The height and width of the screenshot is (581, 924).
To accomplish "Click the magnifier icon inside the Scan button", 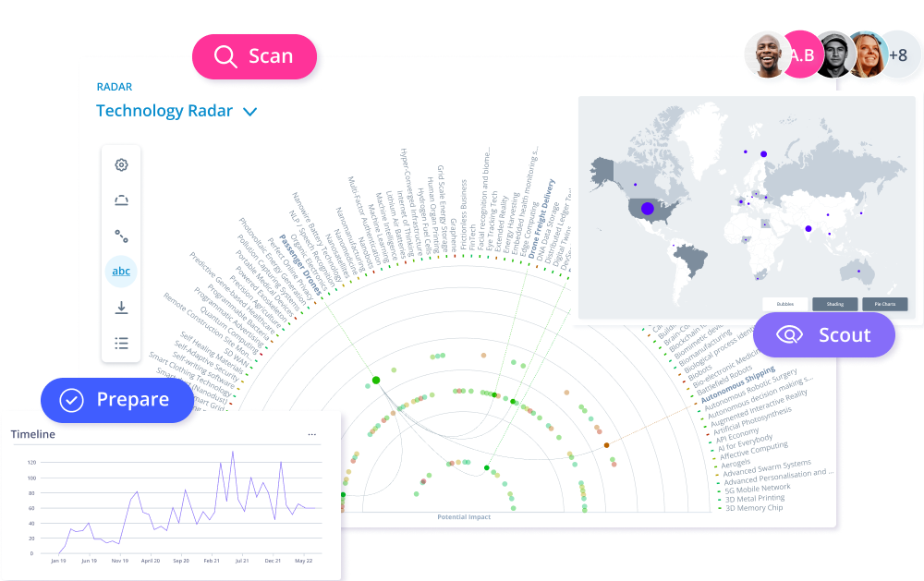I will [x=225, y=56].
